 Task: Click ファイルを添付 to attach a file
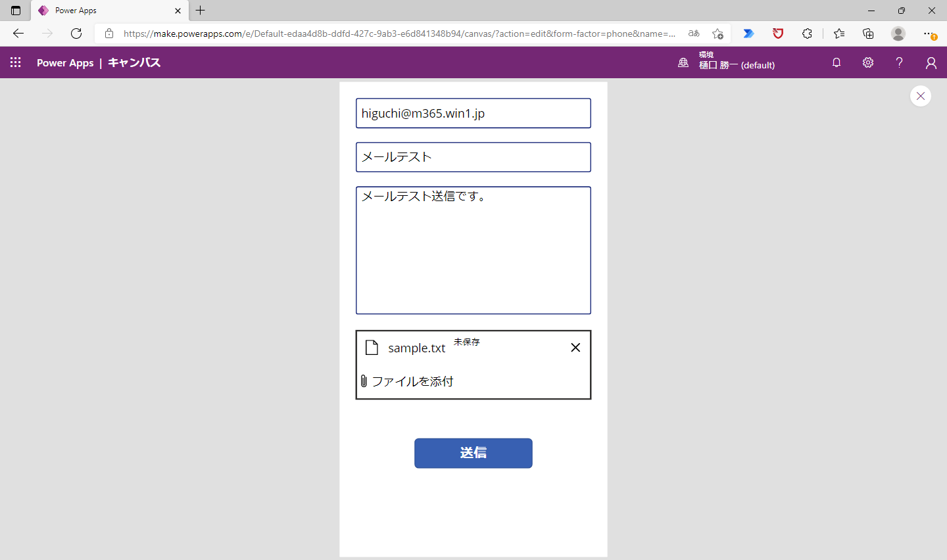[412, 381]
